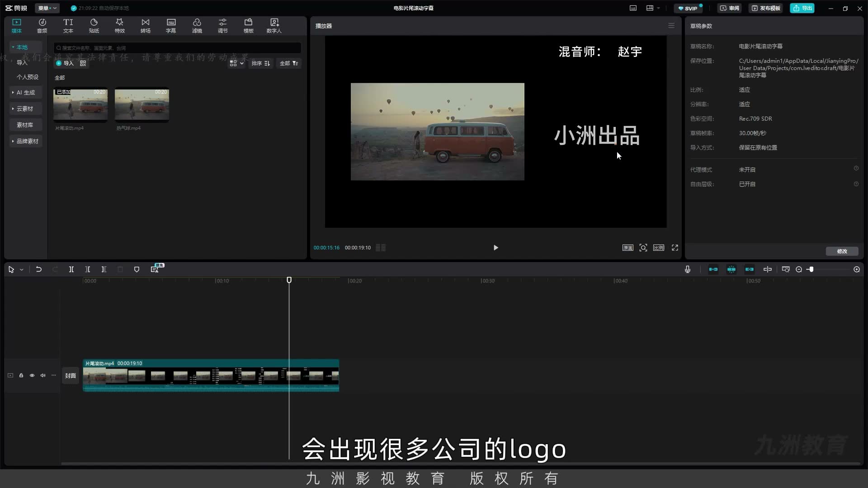Open the 字幕 (Subtitles) panel
Viewport: 868px width, 488px height.
(x=171, y=26)
